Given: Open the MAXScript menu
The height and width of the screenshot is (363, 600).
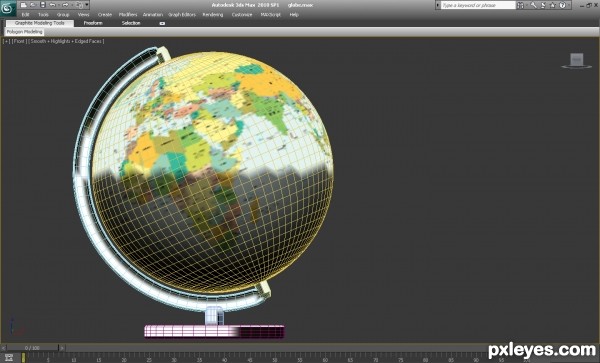Looking at the screenshot, I should 271,15.
